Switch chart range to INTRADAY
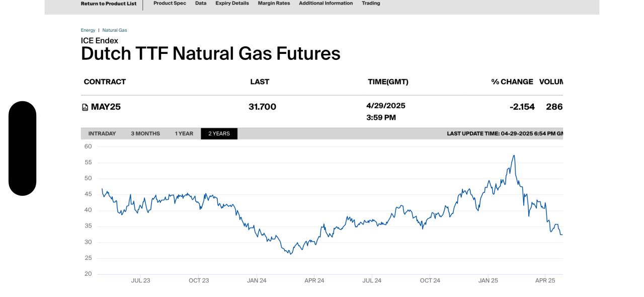The height and width of the screenshot is (297, 644). pyautogui.click(x=102, y=133)
